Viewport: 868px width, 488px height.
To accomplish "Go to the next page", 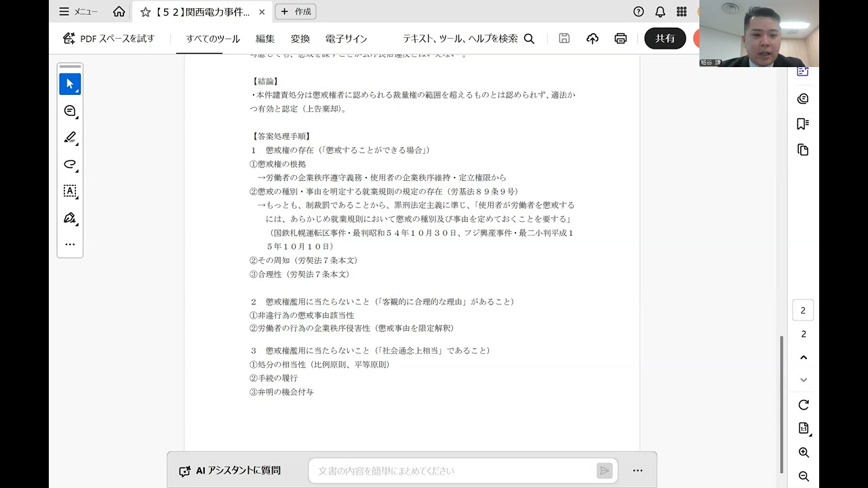I will point(804,380).
